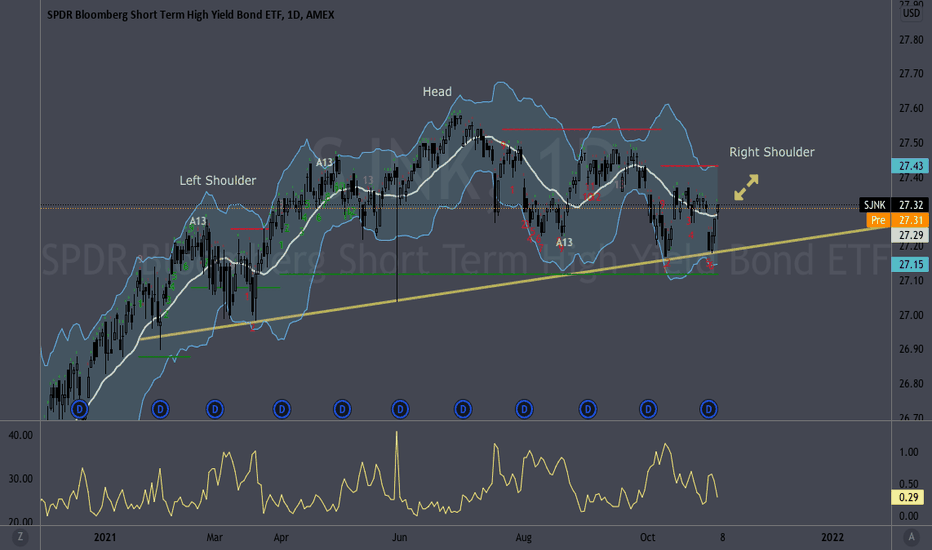
Task: Click the Oct label on time axis
Action: tap(647, 538)
